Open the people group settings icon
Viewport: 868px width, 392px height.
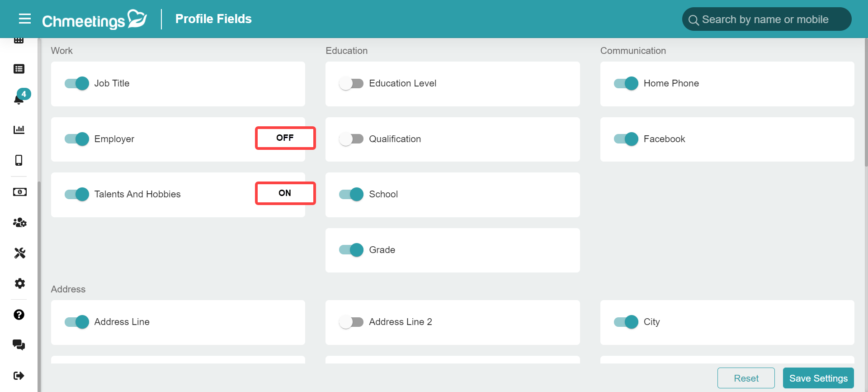[19, 223]
